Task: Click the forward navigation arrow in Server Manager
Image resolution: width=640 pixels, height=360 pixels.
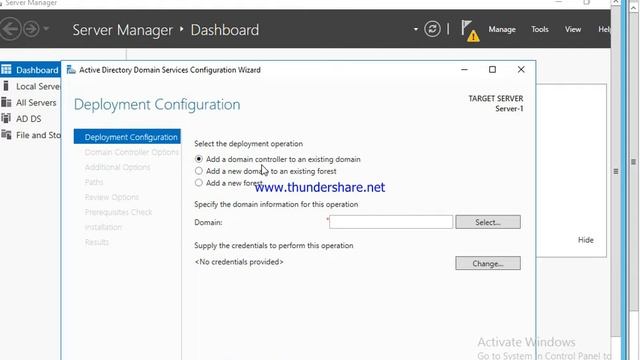Action: [x=31, y=29]
